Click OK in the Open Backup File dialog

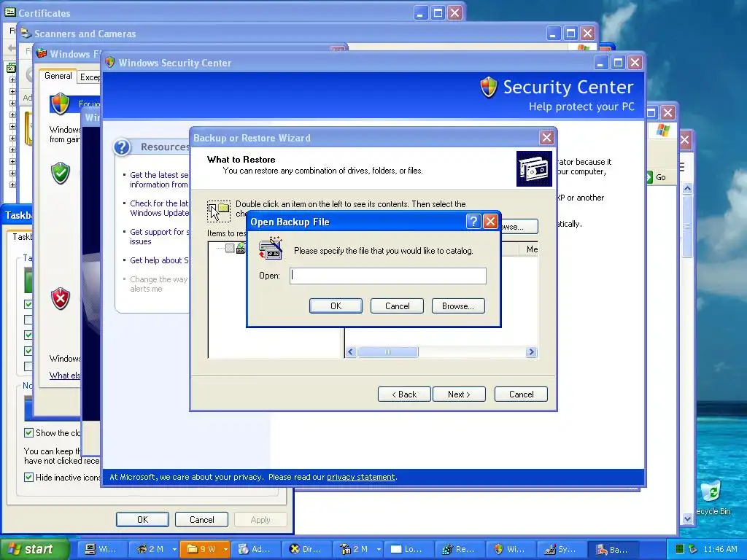[x=336, y=306]
